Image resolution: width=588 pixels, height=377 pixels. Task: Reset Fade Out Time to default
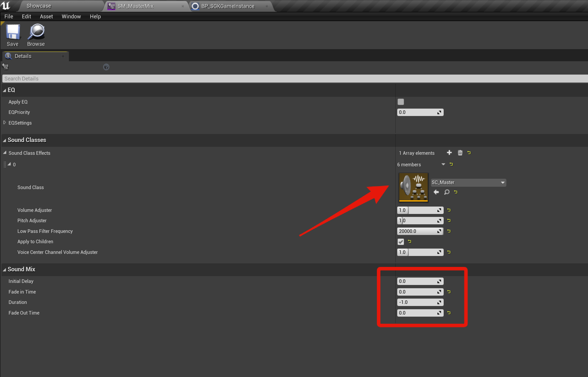point(449,313)
